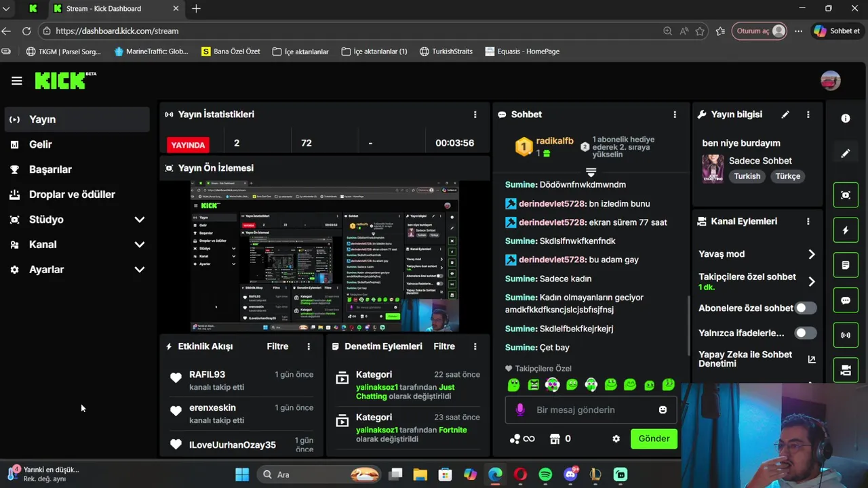Image resolution: width=868 pixels, height=488 pixels.
Task: Click the channel points infinity icon
Action: coord(522,439)
